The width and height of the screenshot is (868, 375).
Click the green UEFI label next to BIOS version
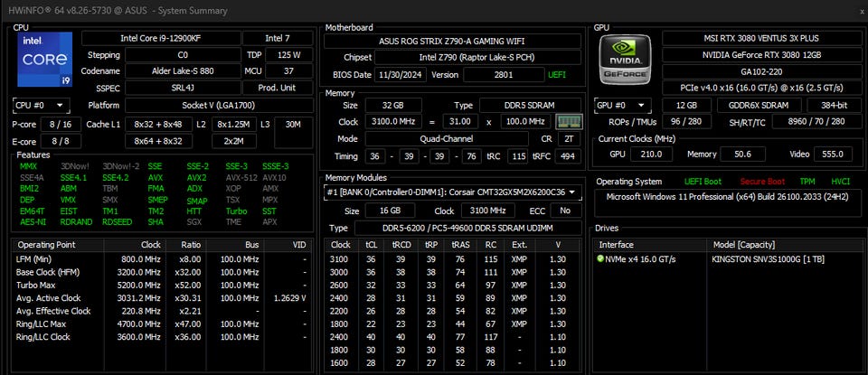click(557, 75)
